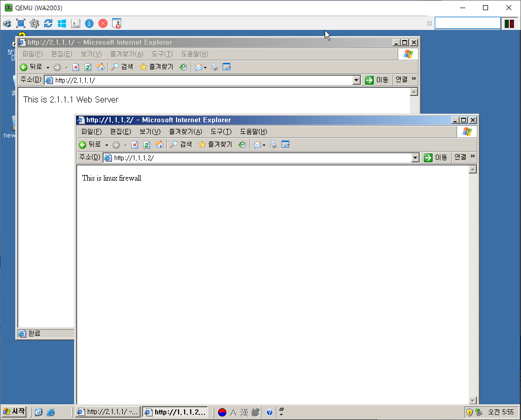The image size is (521, 420).
Task: Open 파일(F) menu in 2.1.1.1 window
Action: coord(32,54)
